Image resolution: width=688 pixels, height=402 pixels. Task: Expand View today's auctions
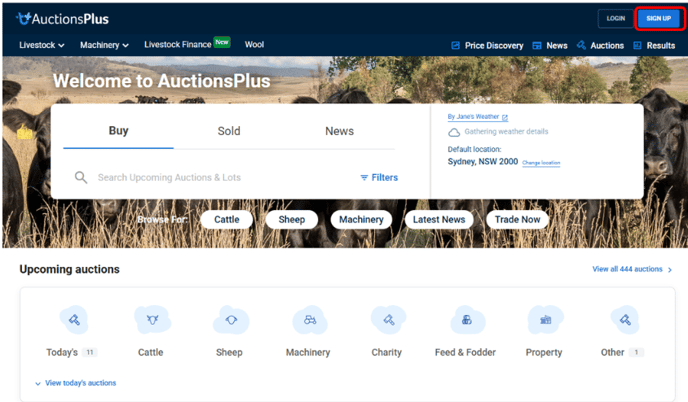click(75, 383)
